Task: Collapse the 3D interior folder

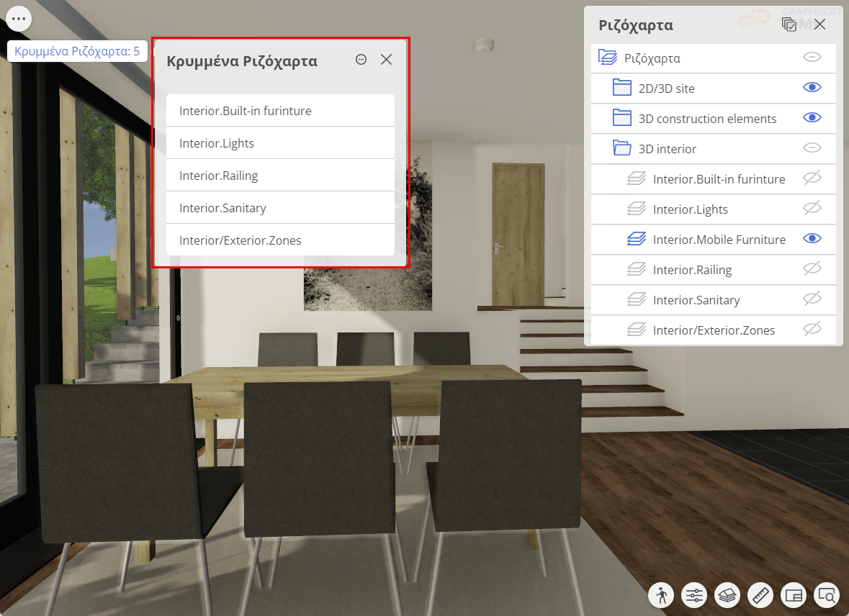Action: coord(621,148)
